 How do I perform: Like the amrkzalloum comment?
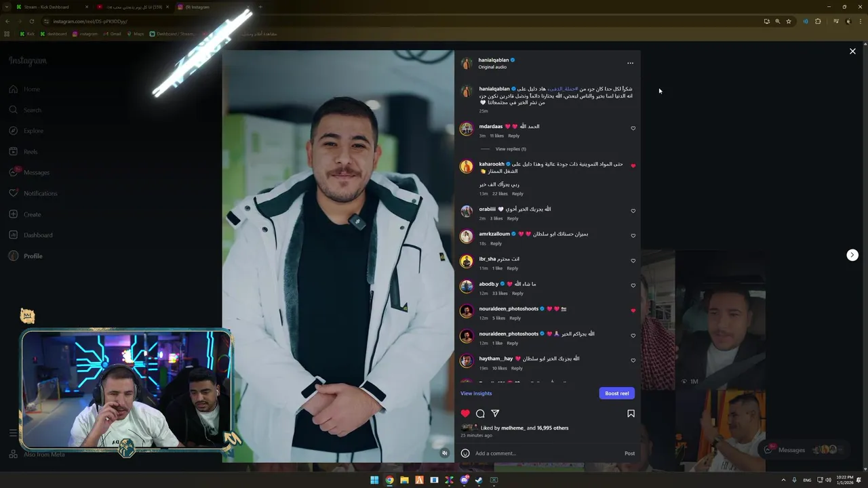click(633, 236)
